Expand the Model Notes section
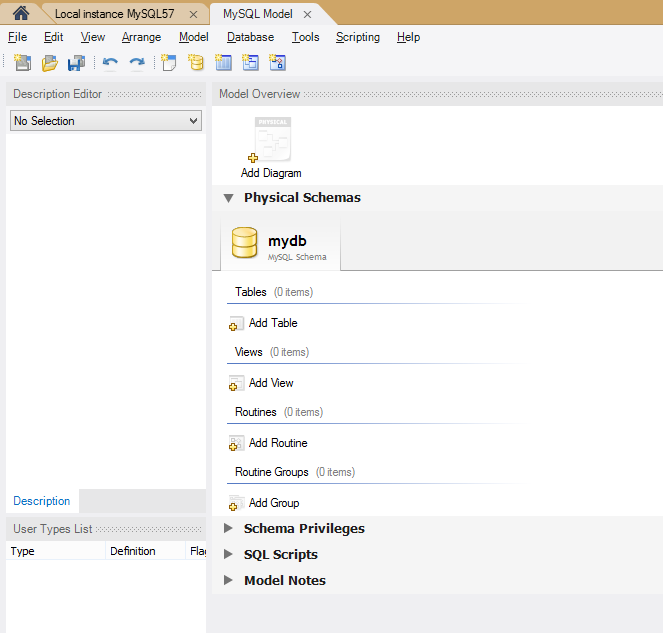The height and width of the screenshot is (633, 663). [x=229, y=580]
